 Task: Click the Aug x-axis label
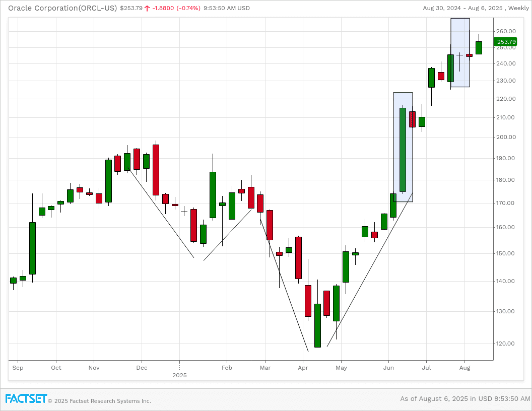pyautogui.click(x=465, y=368)
